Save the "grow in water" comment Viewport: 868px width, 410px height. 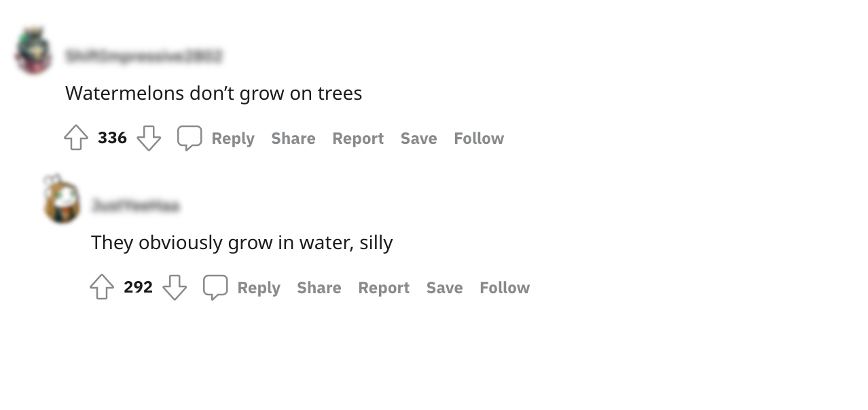(x=444, y=288)
